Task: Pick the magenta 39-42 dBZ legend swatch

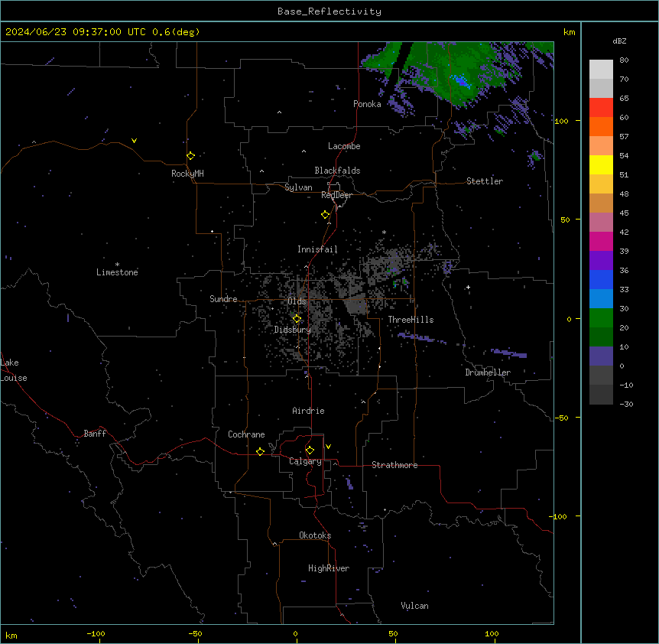Action: 601,241
